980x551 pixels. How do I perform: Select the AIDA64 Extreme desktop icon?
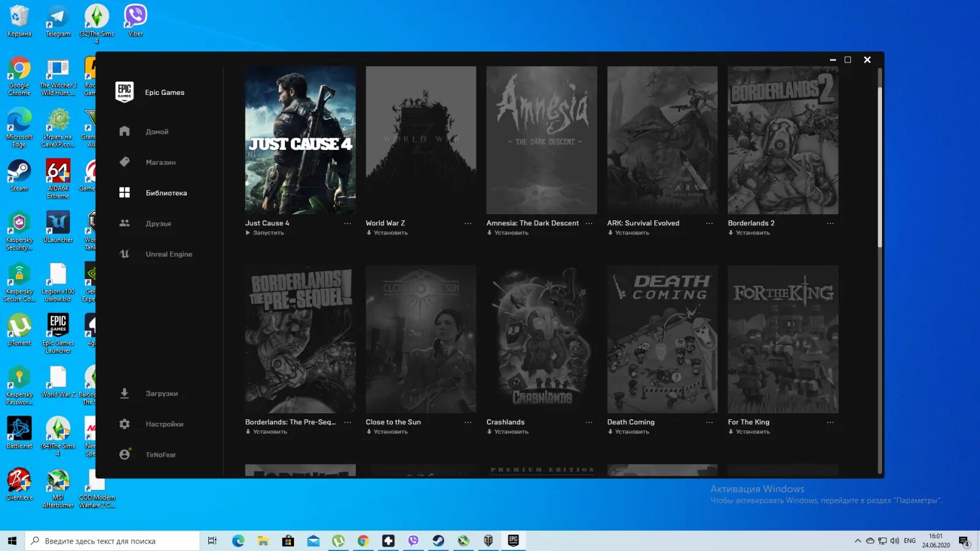[58, 179]
